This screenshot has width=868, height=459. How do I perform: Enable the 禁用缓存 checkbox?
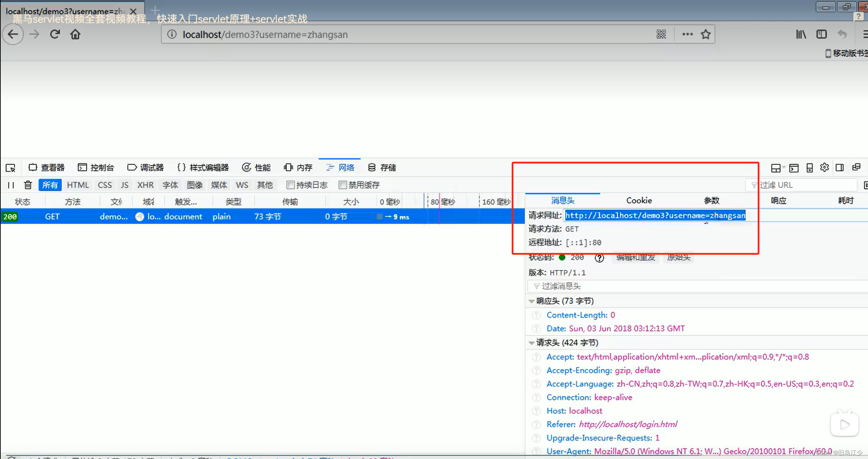click(x=342, y=185)
